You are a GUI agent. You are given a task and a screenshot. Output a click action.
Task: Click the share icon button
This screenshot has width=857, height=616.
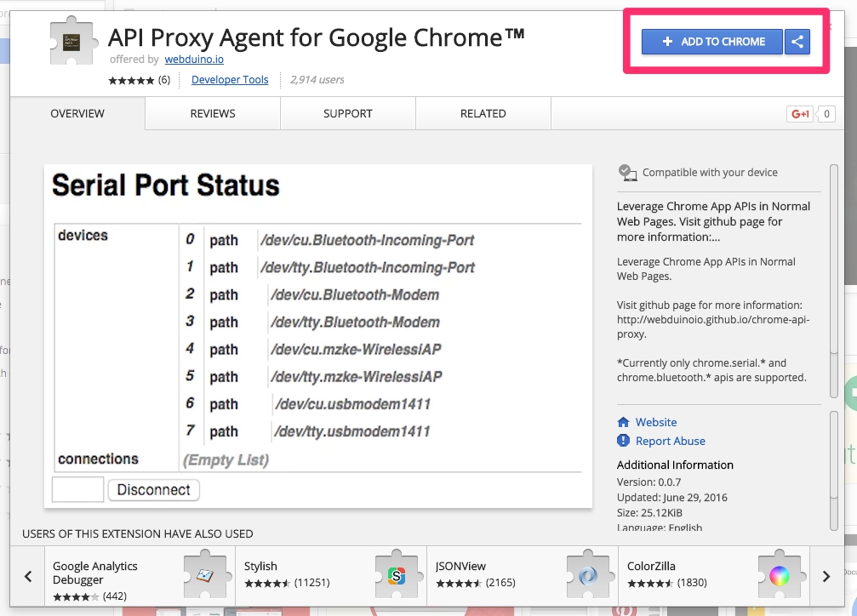(797, 42)
